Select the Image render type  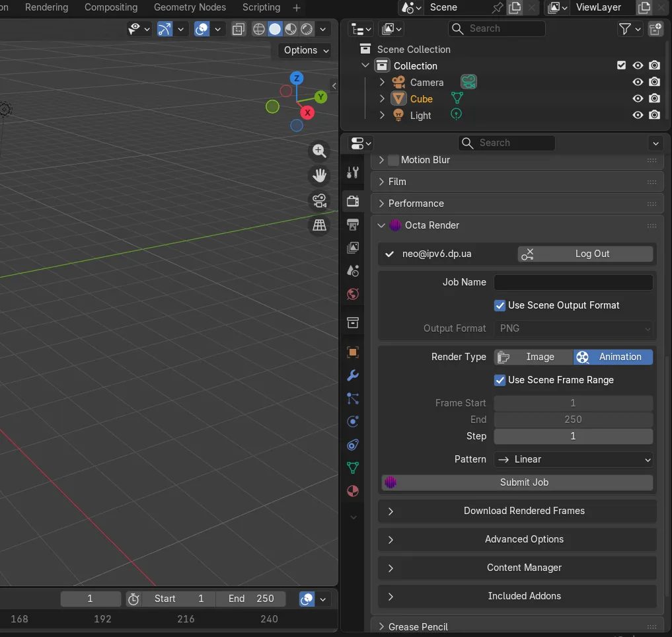coord(534,357)
